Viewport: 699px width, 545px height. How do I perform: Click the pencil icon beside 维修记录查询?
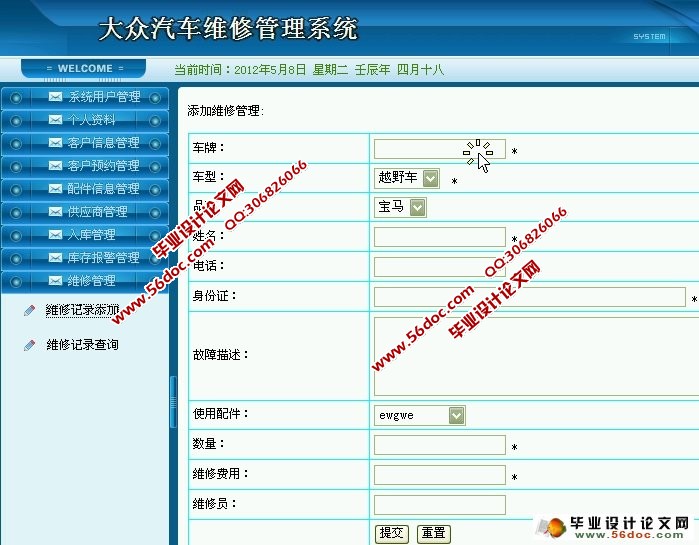pyautogui.click(x=29, y=345)
